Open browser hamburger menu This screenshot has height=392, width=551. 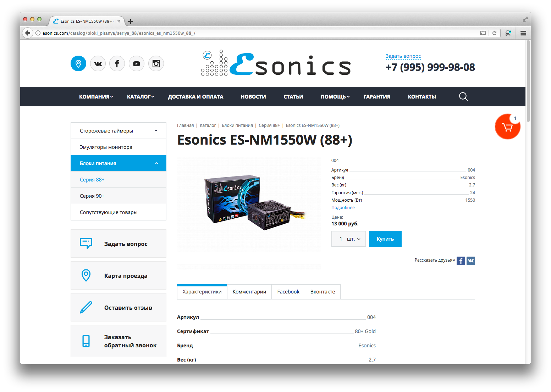pyautogui.click(x=523, y=33)
